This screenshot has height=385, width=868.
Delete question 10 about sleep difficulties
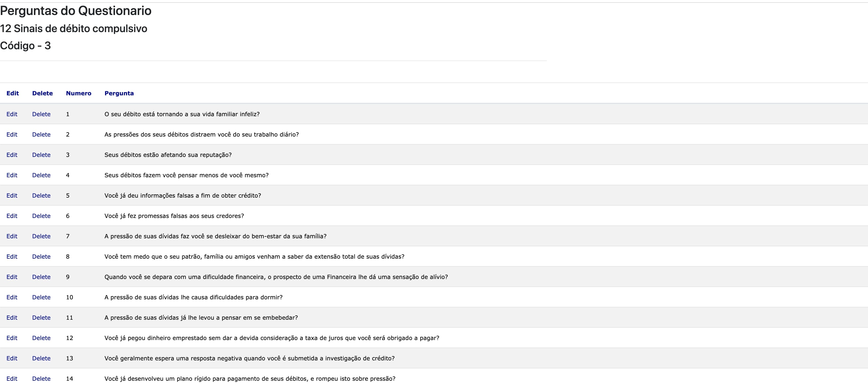[x=41, y=297]
